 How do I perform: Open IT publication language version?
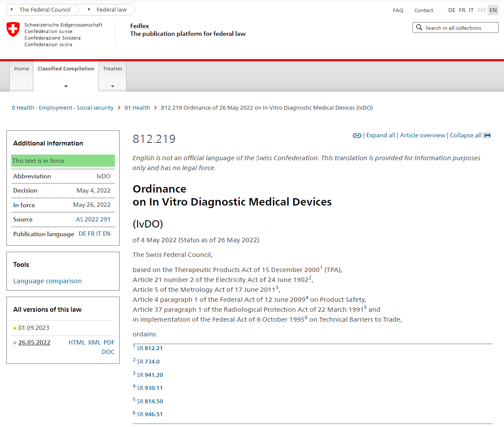pyautogui.click(x=98, y=234)
